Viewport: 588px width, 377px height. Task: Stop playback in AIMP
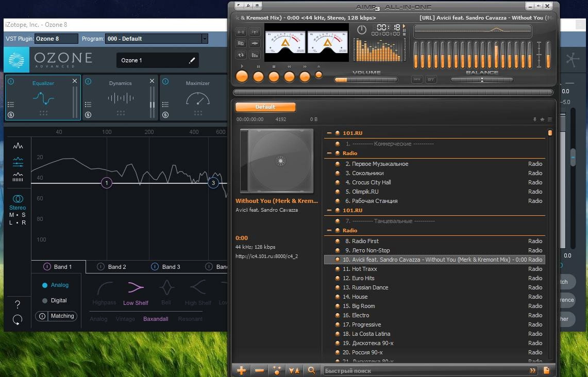point(274,76)
